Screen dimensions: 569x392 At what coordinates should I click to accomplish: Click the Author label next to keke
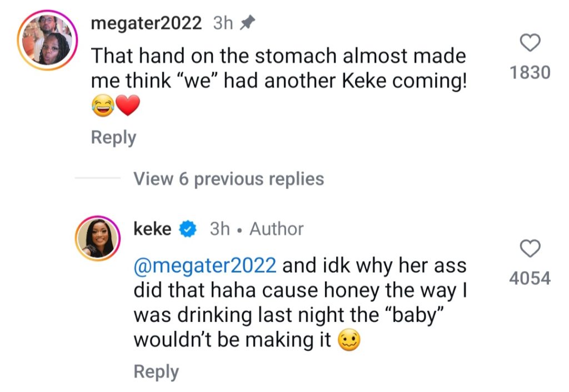pos(276,229)
